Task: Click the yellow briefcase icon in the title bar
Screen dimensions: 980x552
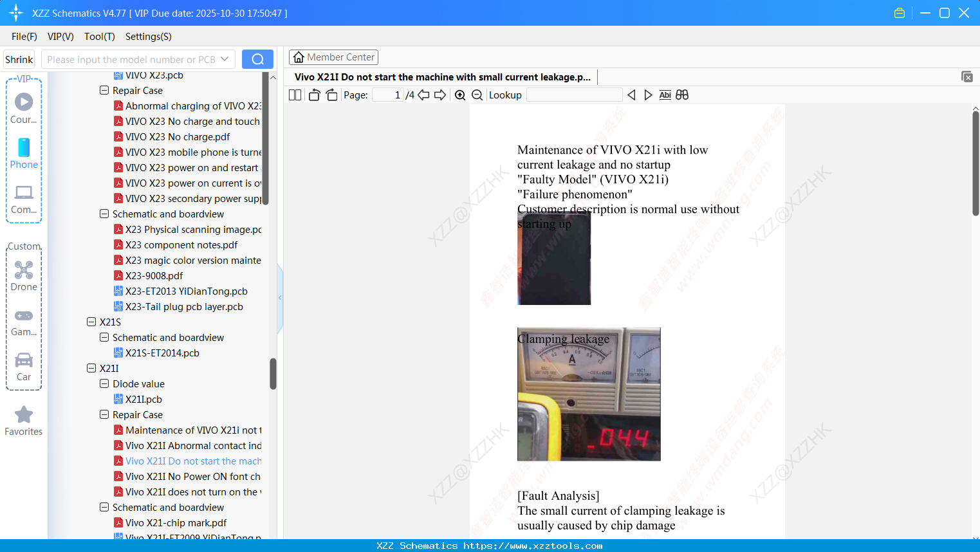Action: tap(900, 12)
